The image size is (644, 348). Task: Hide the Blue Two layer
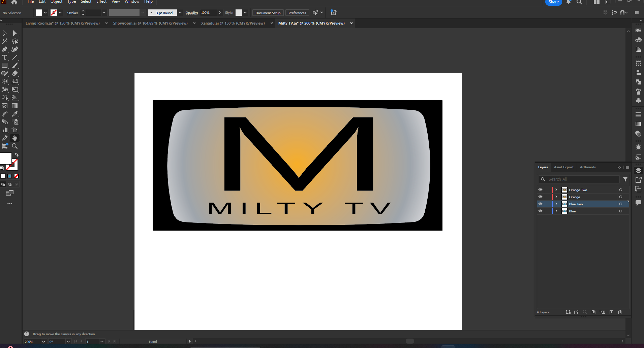click(x=540, y=204)
